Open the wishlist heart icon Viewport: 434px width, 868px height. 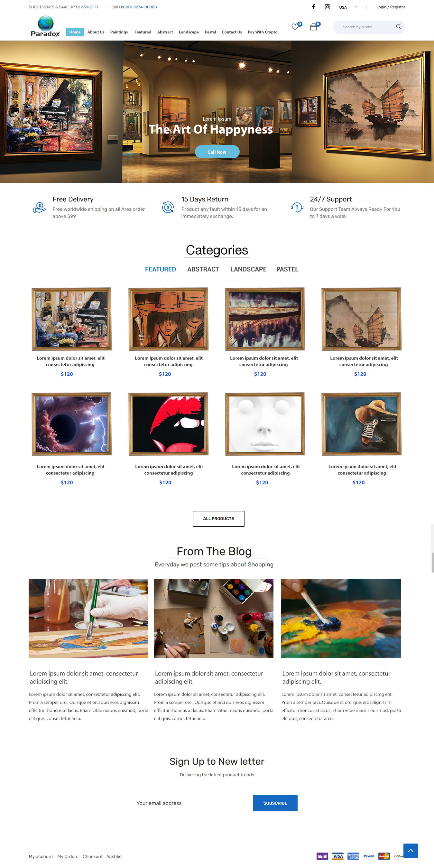[295, 27]
